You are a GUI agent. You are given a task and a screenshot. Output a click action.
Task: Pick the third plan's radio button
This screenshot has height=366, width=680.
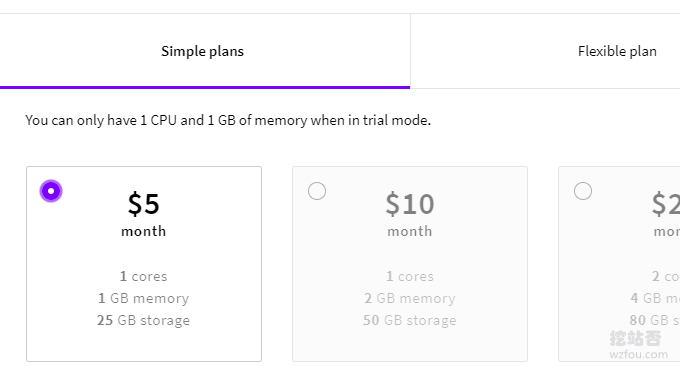tap(582, 191)
